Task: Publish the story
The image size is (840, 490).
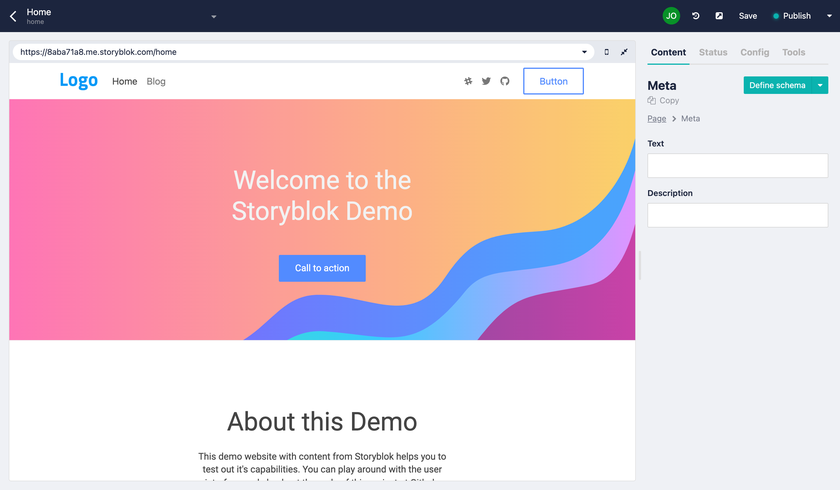Action: 792,16
